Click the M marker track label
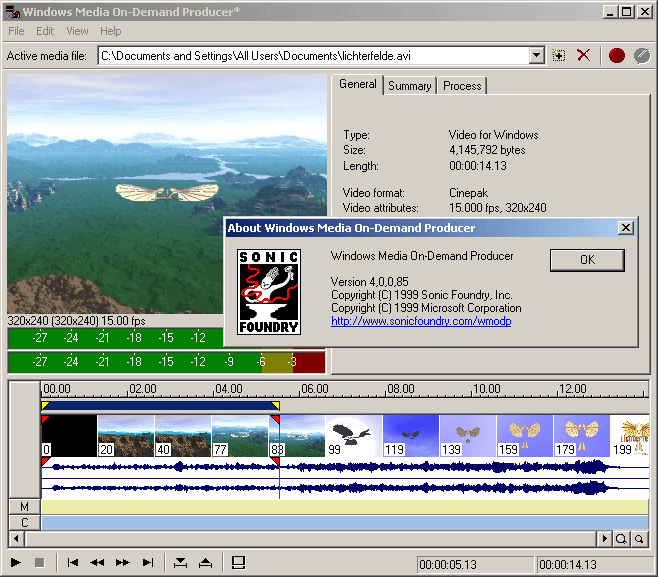The height and width of the screenshot is (577, 658). (24, 507)
